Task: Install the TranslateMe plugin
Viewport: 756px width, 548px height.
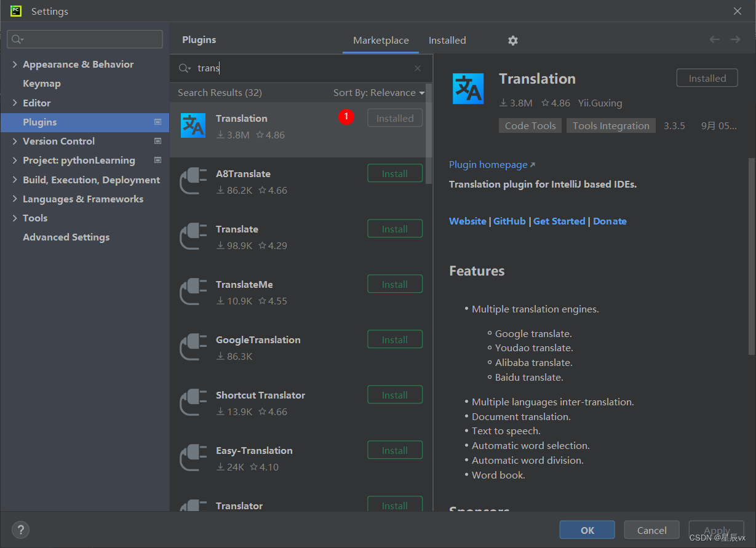Action: (x=395, y=284)
